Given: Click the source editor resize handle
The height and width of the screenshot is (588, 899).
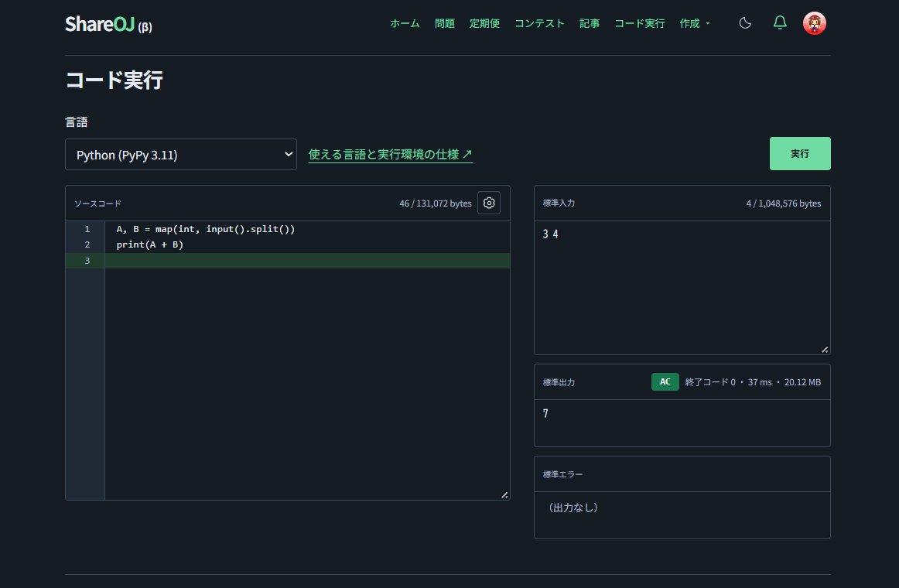Looking at the screenshot, I should [504, 495].
